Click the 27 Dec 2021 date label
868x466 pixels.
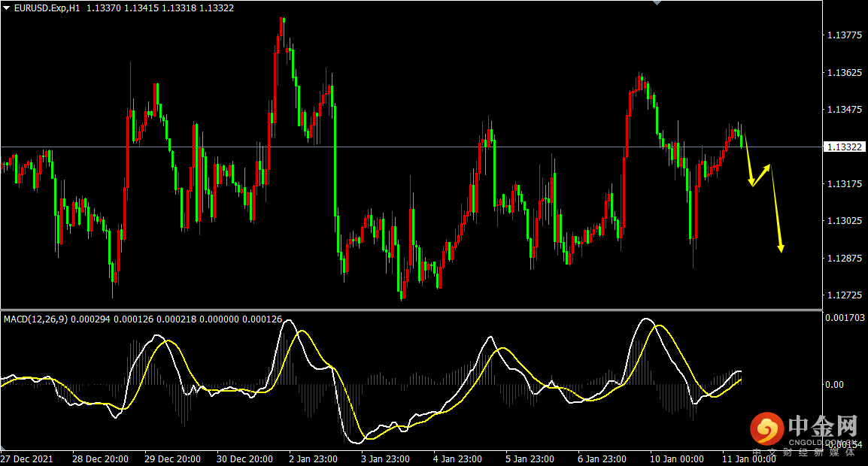(26, 458)
